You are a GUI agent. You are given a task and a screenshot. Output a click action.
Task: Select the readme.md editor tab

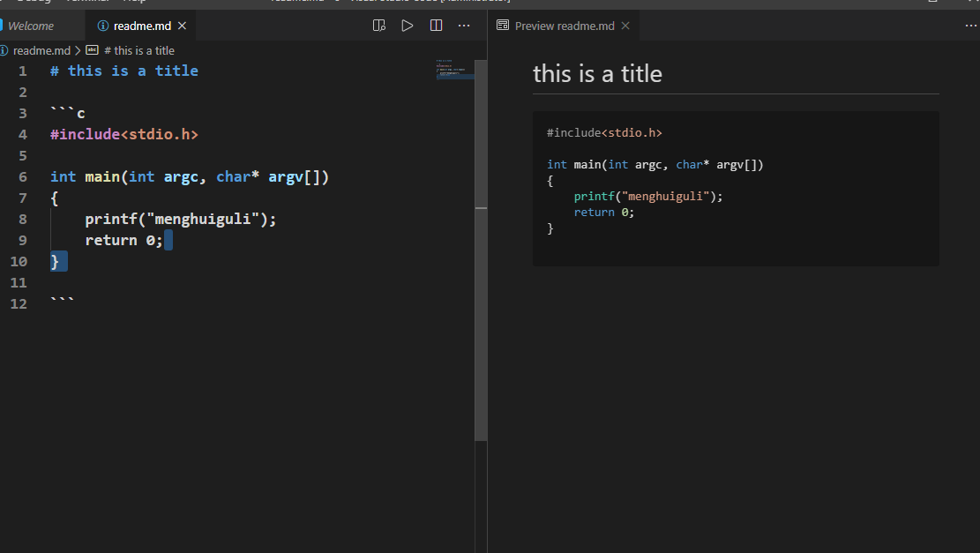142,26
